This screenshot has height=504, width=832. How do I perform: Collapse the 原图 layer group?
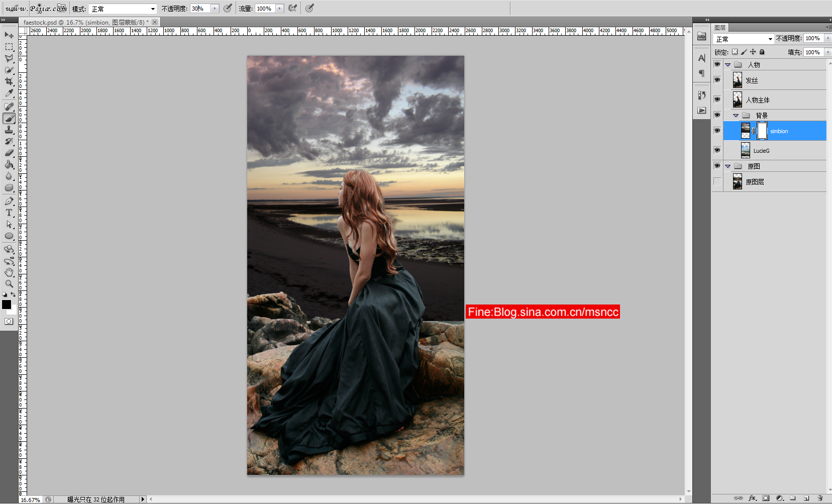click(x=727, y=166)
